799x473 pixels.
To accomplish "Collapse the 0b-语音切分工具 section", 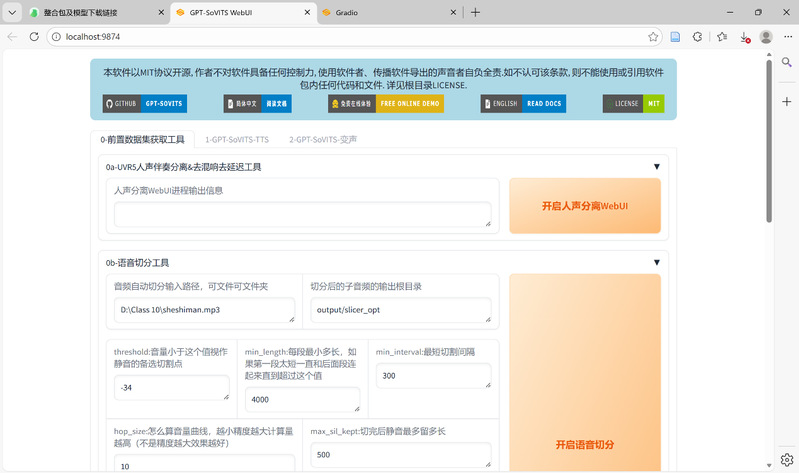I will tap(657, 263).
